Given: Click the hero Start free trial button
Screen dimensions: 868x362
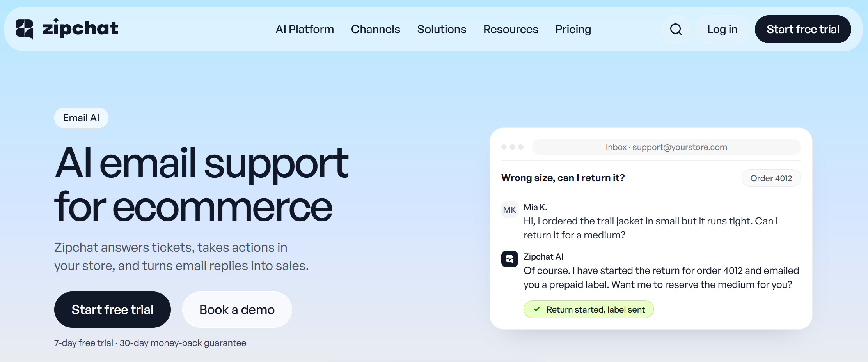Looking at the screenshot, I should coord(112,309).
